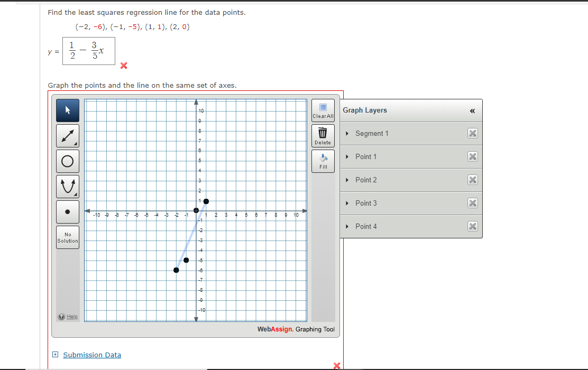Click the regression equation answer box
Viewport: 588px width, 370px height.
[89, 51]
